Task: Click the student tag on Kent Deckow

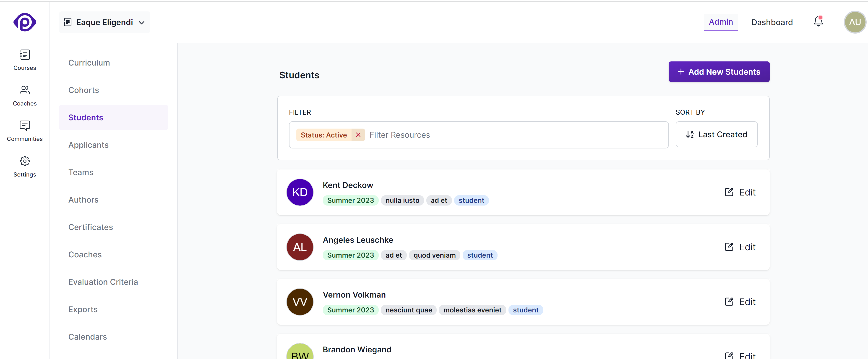Action: click(x=471, y=200)
